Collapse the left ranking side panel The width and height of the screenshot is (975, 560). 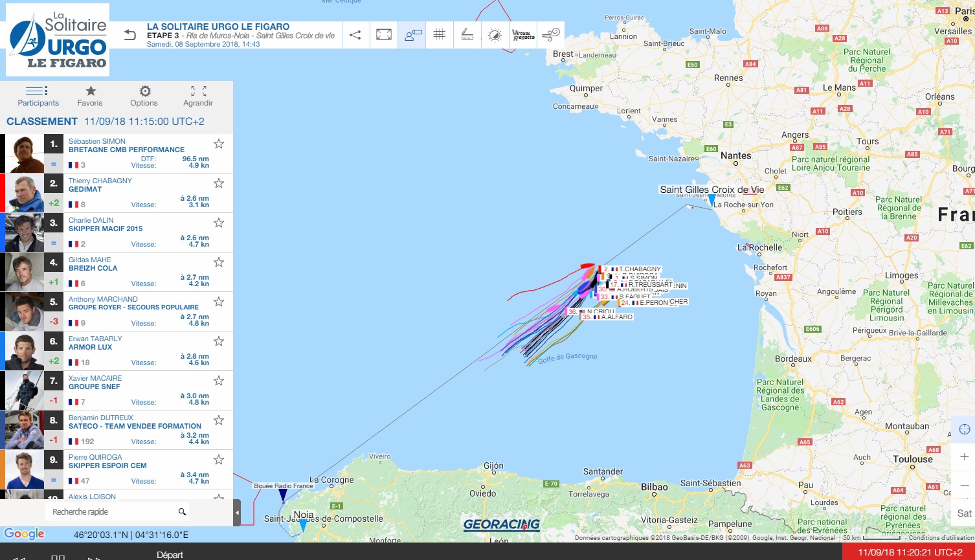237,513
